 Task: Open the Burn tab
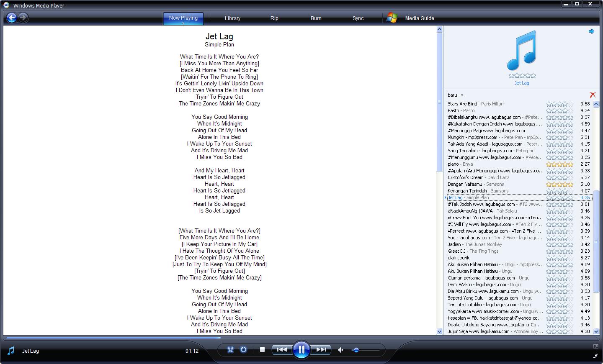click(x=316, y=18)
